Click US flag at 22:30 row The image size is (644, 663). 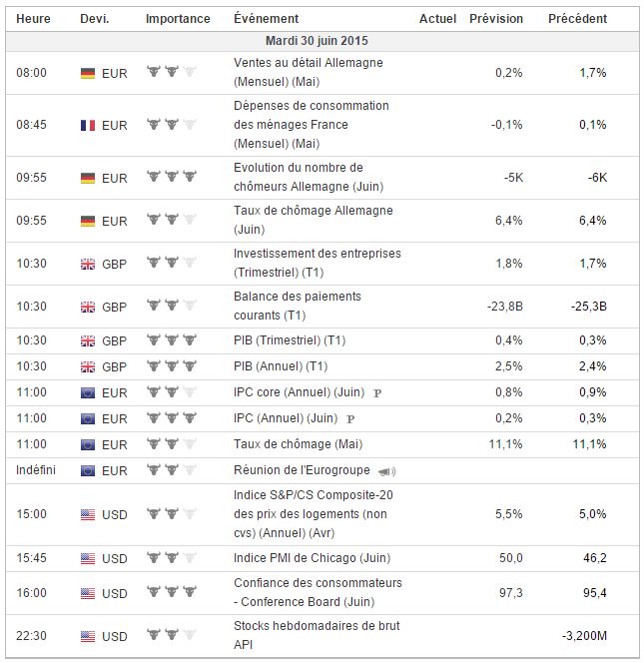87,636
